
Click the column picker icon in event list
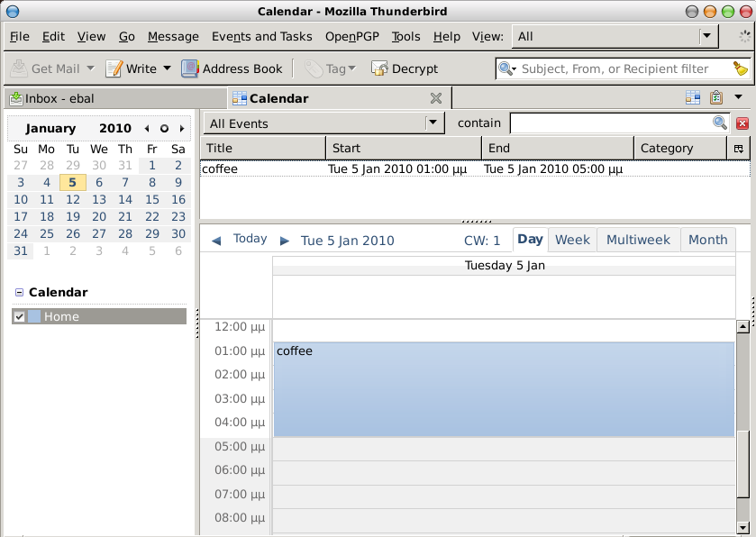[x=739, y=149]
